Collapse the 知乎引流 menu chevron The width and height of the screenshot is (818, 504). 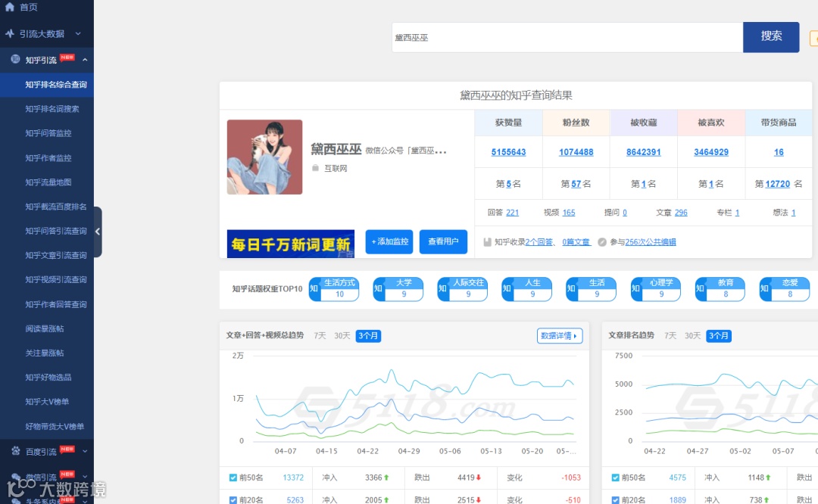pyautogui.click(x=85, y=60)
